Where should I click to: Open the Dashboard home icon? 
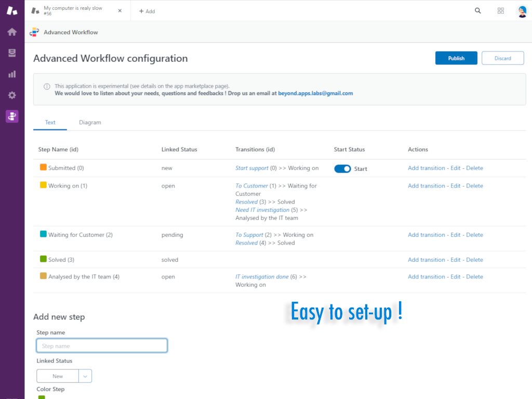[11, 32]
